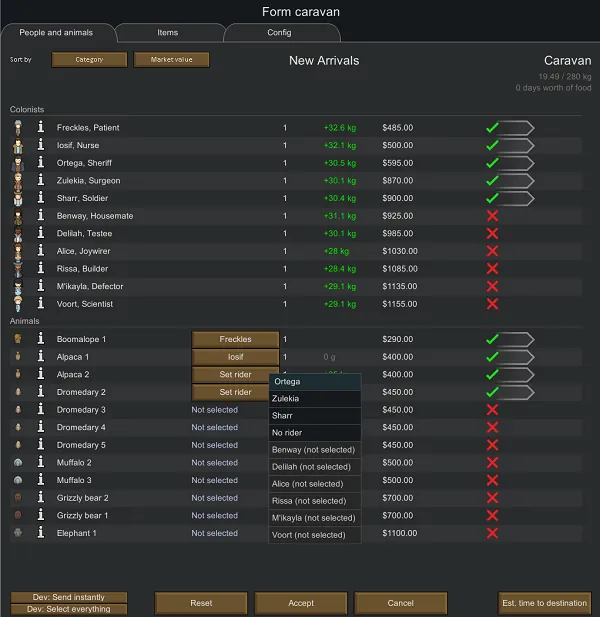Show info for Grizzly bear 2
600x617 pixels.
[x=41, y=498]
